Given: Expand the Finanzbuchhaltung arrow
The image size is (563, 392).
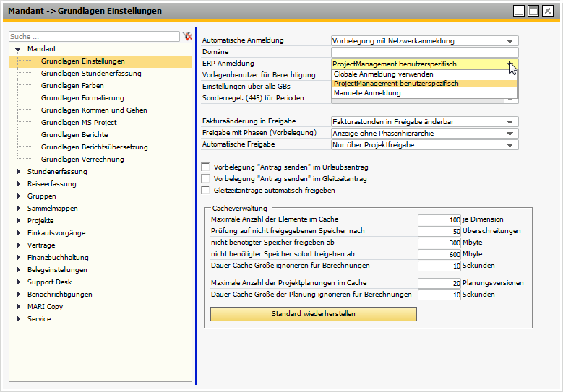Looking at the screenshot, I should pyautogui.click(x=19, y=258).
